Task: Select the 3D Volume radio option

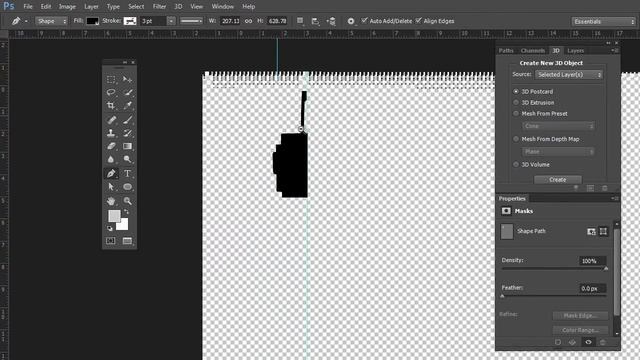Action: (x=516, y=164)
